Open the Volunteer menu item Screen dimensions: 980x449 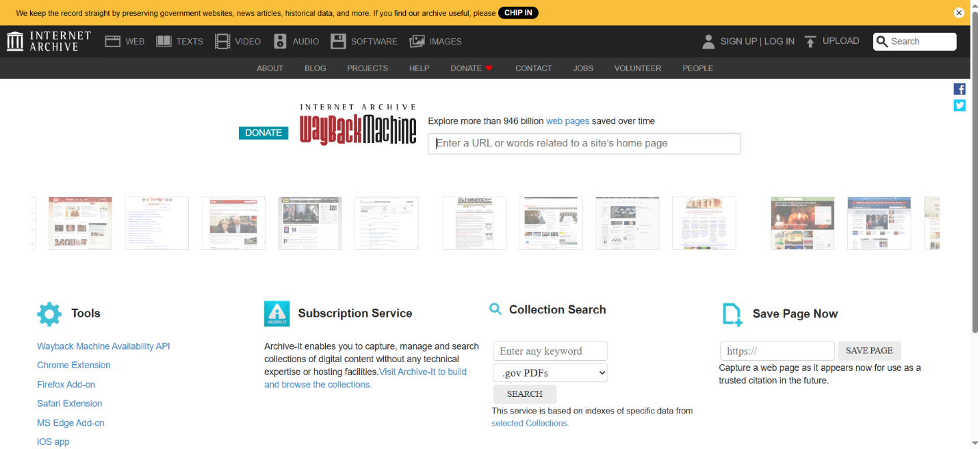pos(637,68)
